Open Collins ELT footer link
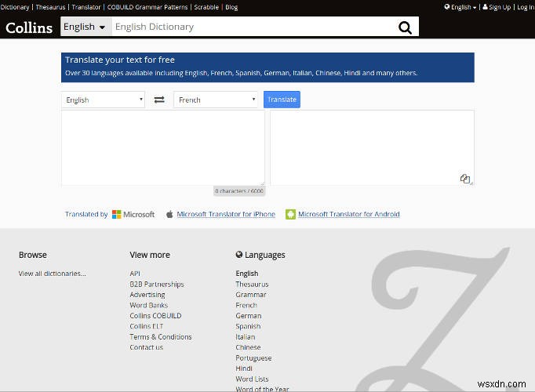Image resolution: width=535 pixels, height=392 pixels. [147, 326]
